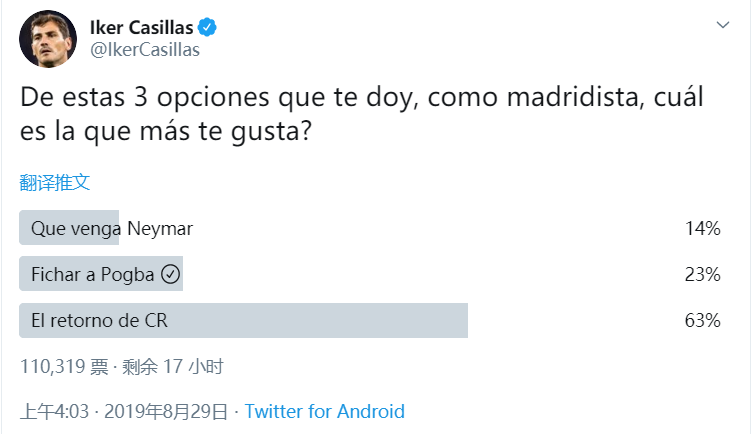Screen dimensions: 752x434
Task: Click the 14% percentage label
Action: point(703,228)
